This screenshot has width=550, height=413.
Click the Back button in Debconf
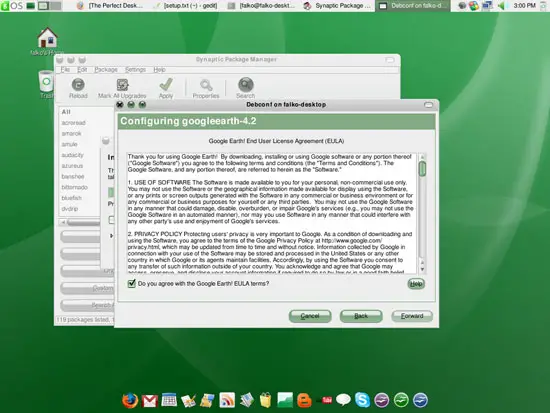tap(361, 316)
